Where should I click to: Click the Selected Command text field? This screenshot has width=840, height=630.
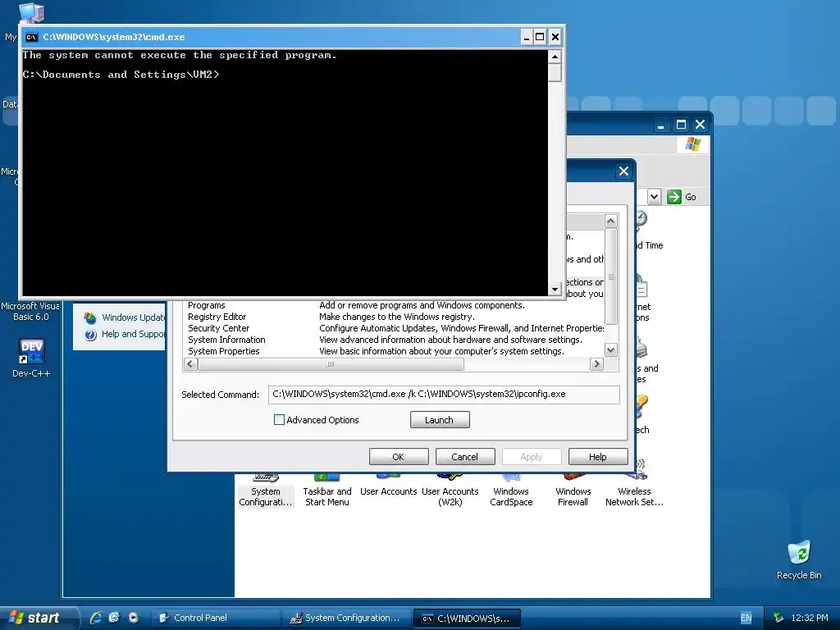pyautogui.click(x=444, y=395)
